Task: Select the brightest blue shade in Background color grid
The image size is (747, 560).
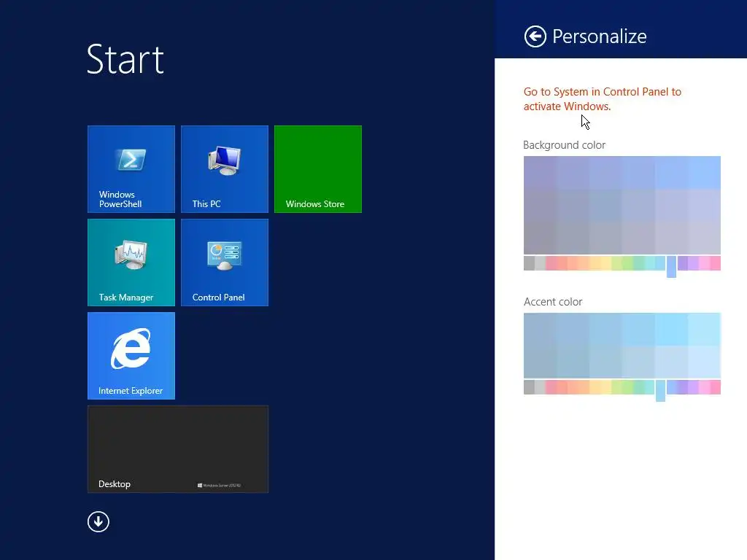Action: (x=704, y=172)
